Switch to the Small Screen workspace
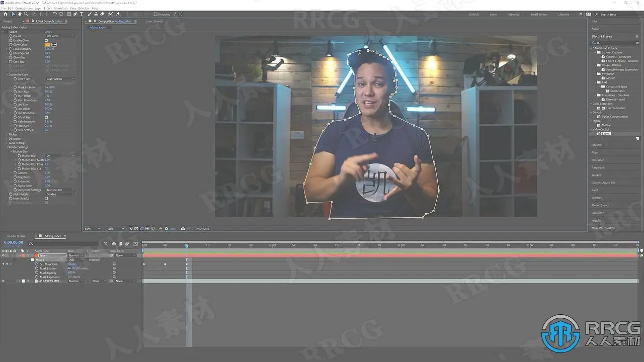Viewport: 644px width, 362px height. tap(539, 15)
